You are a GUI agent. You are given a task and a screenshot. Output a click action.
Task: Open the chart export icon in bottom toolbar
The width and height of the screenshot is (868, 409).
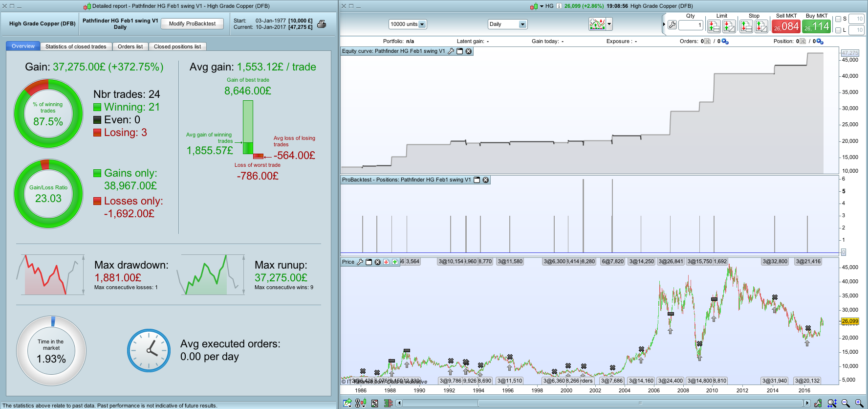pos(347,403)
